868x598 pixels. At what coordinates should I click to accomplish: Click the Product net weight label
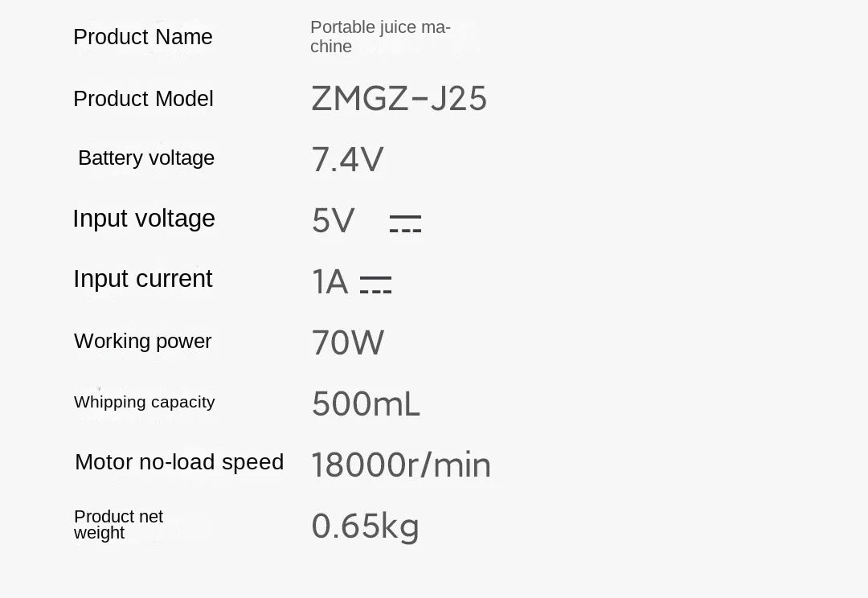tap(118, 524)
